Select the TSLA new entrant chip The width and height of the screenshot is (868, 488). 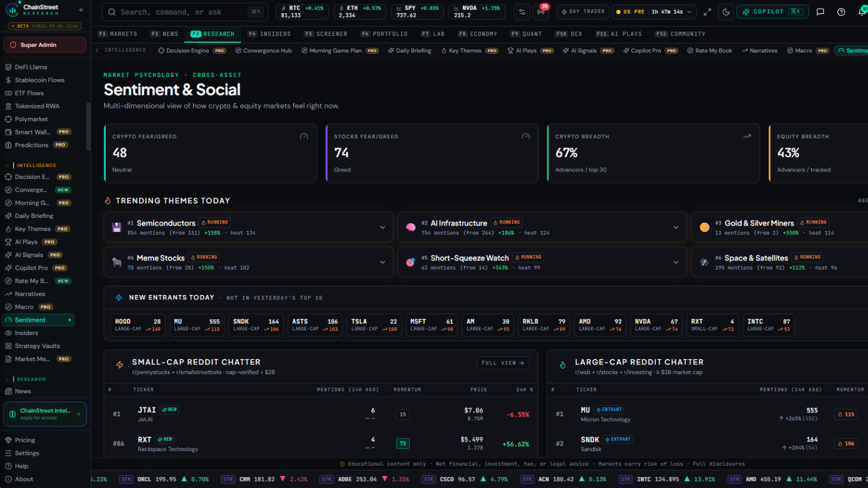(374, 325)
